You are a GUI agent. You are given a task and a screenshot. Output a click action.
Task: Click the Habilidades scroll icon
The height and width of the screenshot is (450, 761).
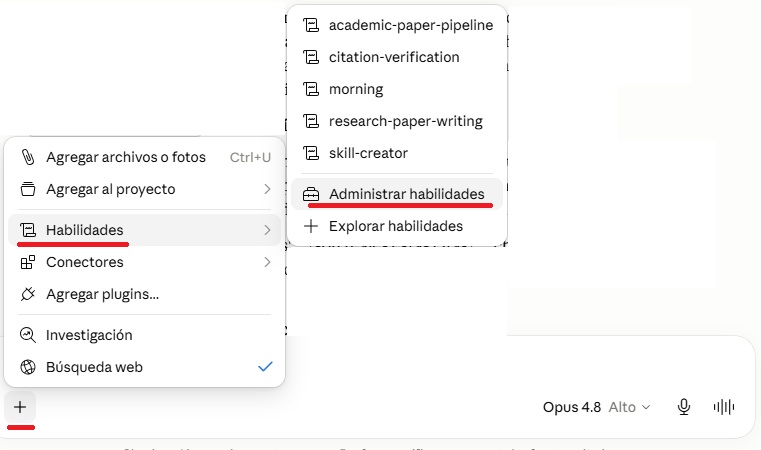pyautogui.click(x=28, y=230)
